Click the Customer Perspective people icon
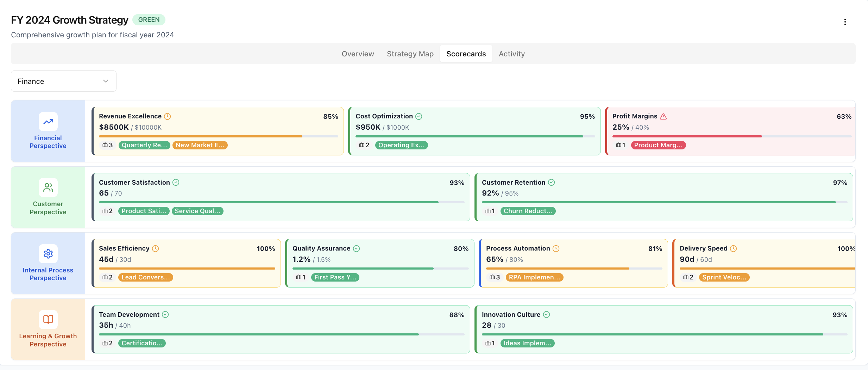The width and height of the screenshot is (868, 370). pos(48,187)
